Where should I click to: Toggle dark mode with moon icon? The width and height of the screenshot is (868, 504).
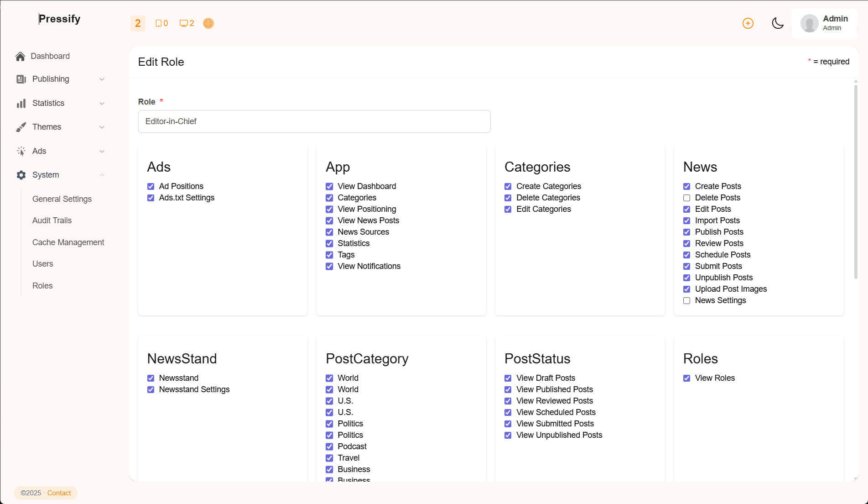tap(777, 23)
